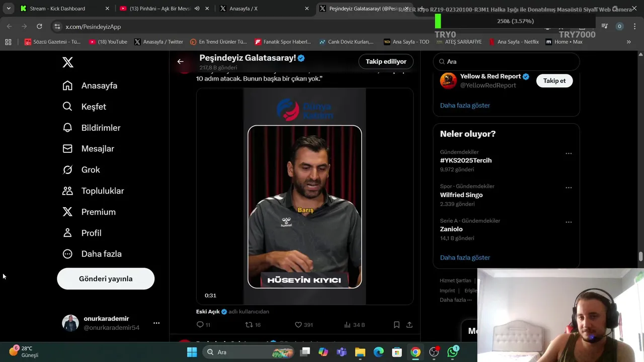
Task: Open the Home • Max bookmark
Action: pos(564,42)
